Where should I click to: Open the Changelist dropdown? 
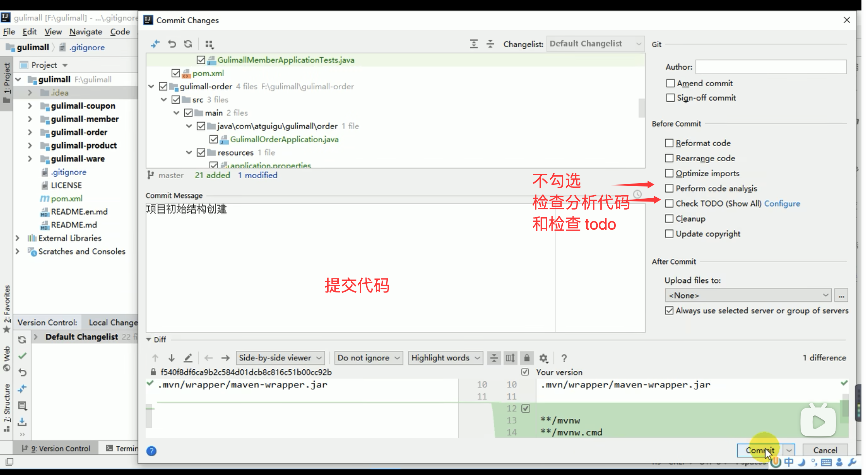point(595,44)
